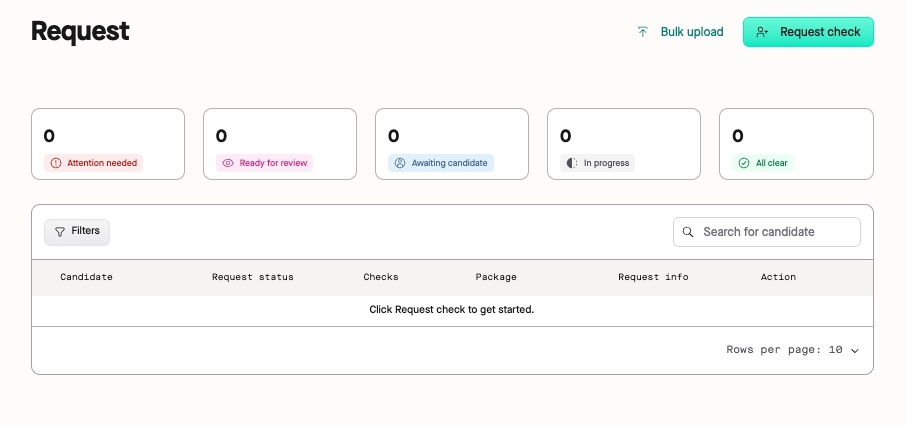Click the zero count above In progress

pyautogui.click(x=566, y=136)
